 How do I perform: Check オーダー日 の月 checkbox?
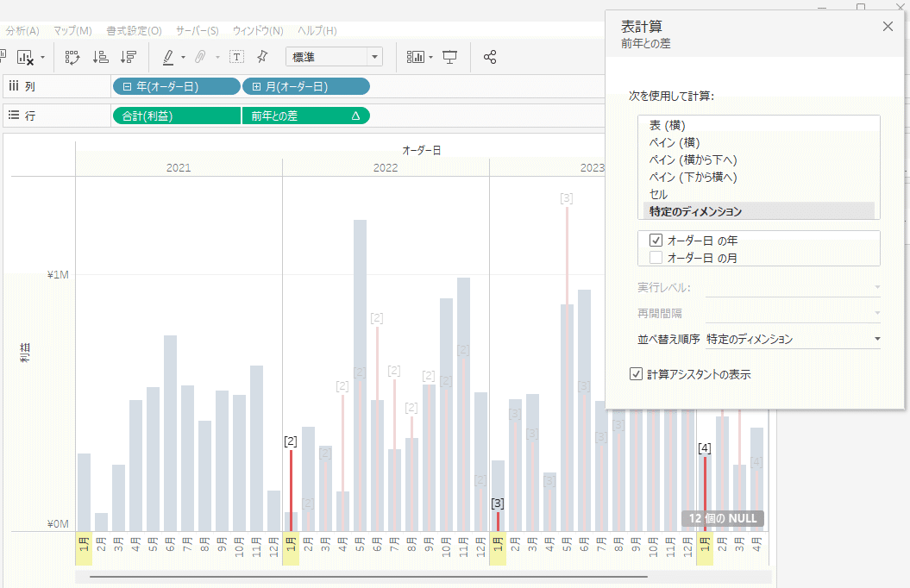(656, 258)
